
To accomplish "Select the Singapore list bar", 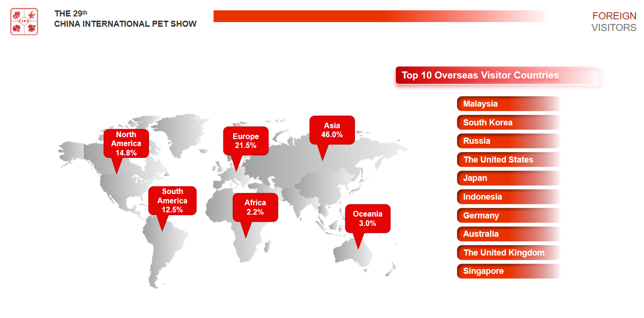I will (x=508, y=271).
